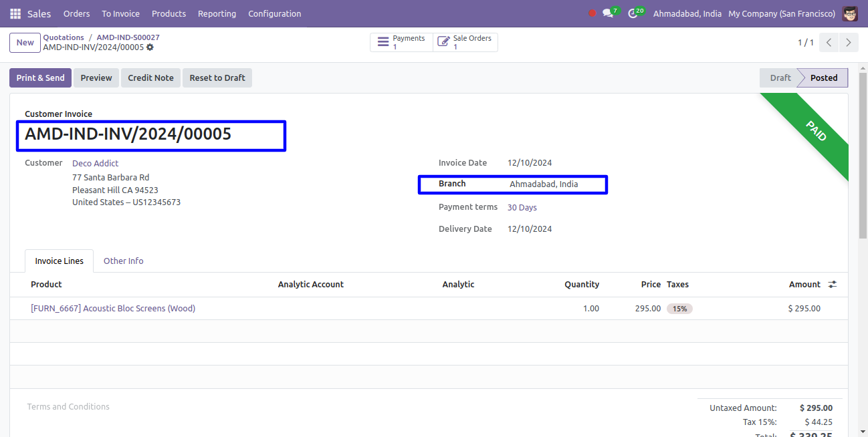
Task: Open the Reporting menu
Action: (x=217, y=13)
